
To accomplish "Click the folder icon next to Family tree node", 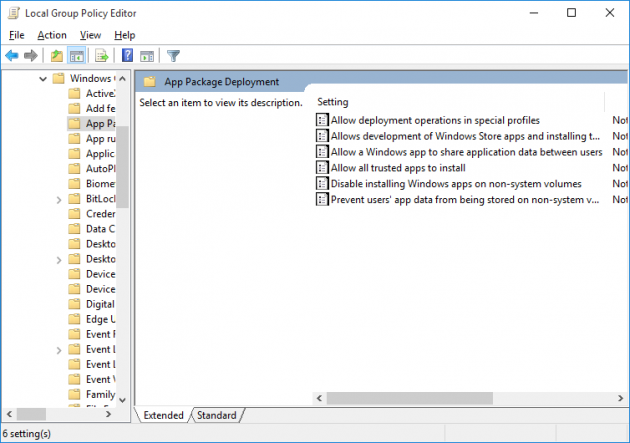I will 74,394.
